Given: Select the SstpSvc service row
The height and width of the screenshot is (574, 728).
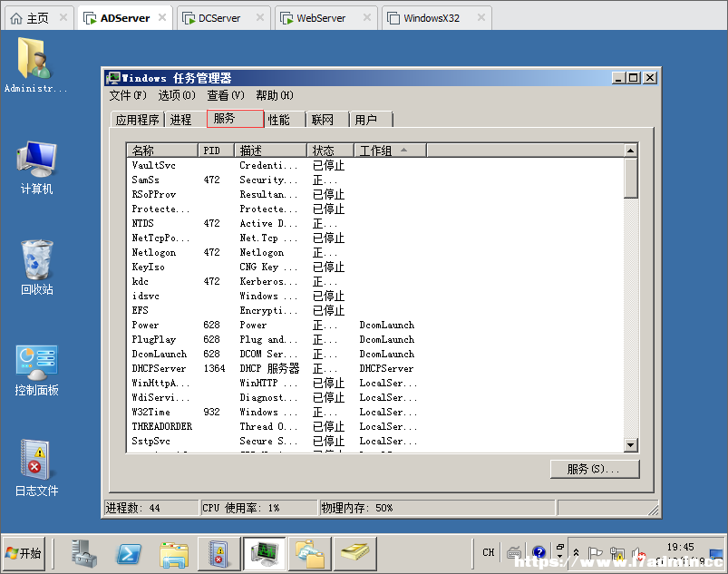Looking at the screenshot, I should (x=375, y=441).
